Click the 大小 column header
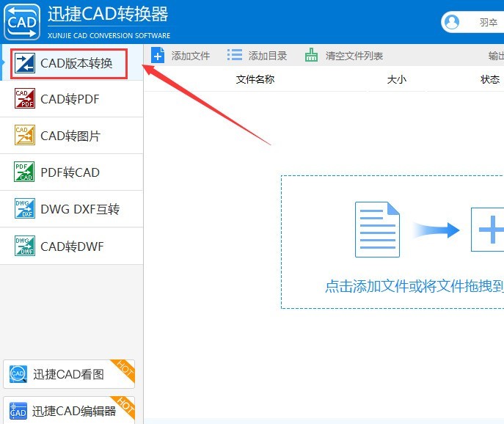Viewport: 504px width, 424px height. point(396,79)
